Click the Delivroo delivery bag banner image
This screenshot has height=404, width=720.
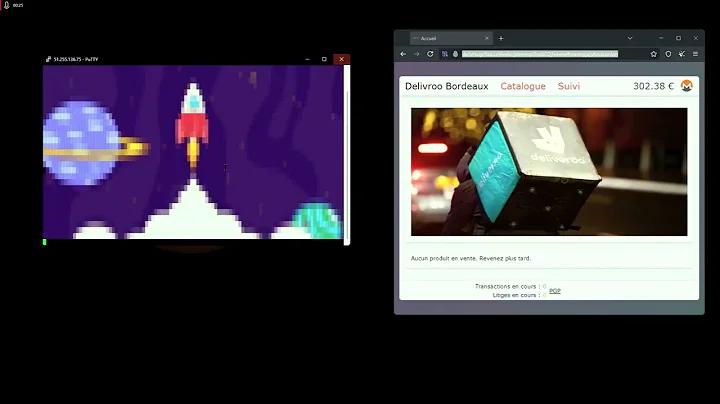click(x=549, y=172)
